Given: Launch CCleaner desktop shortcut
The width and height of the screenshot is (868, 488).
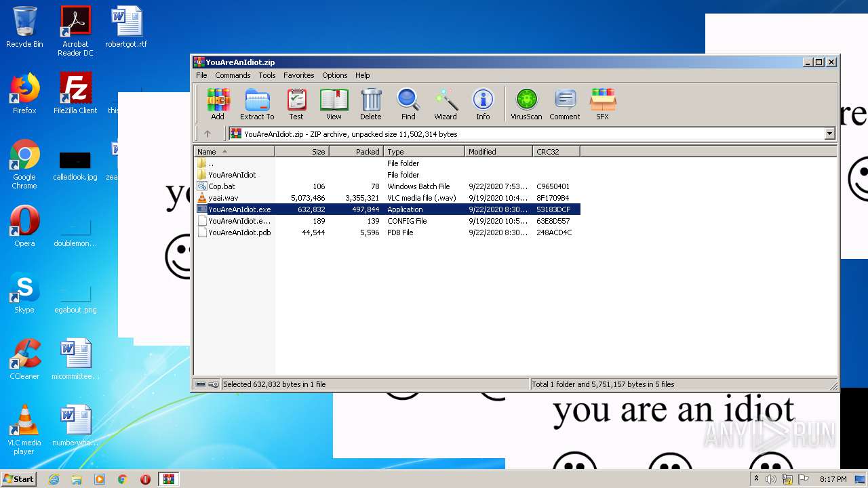Looking at the screenshot, I should (24, 359).
